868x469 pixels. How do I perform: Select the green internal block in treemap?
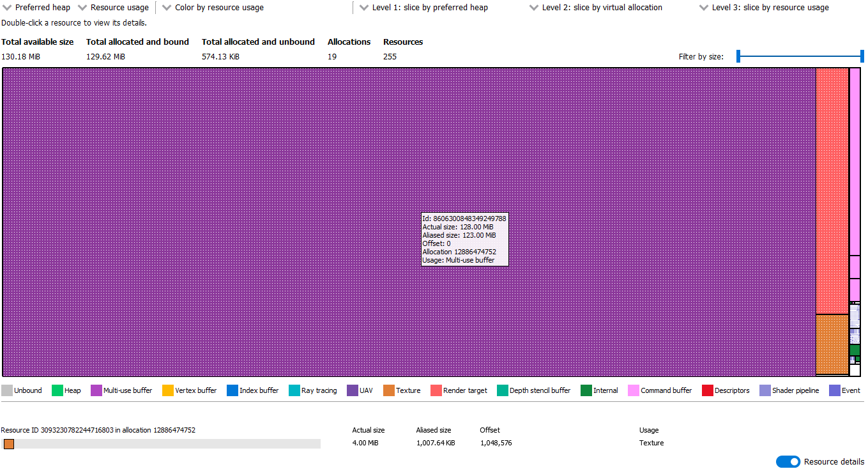pyautogui.click(x=855, y=350)
